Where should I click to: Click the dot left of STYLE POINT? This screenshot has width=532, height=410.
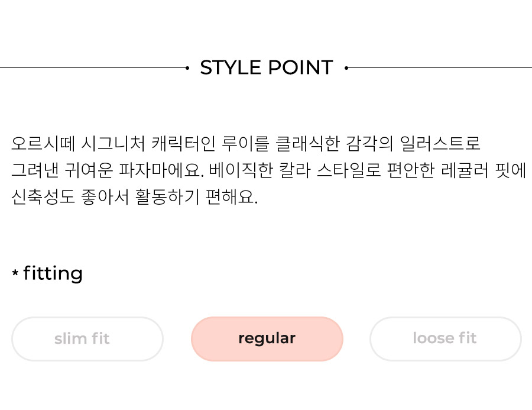[x=187, y=68]
